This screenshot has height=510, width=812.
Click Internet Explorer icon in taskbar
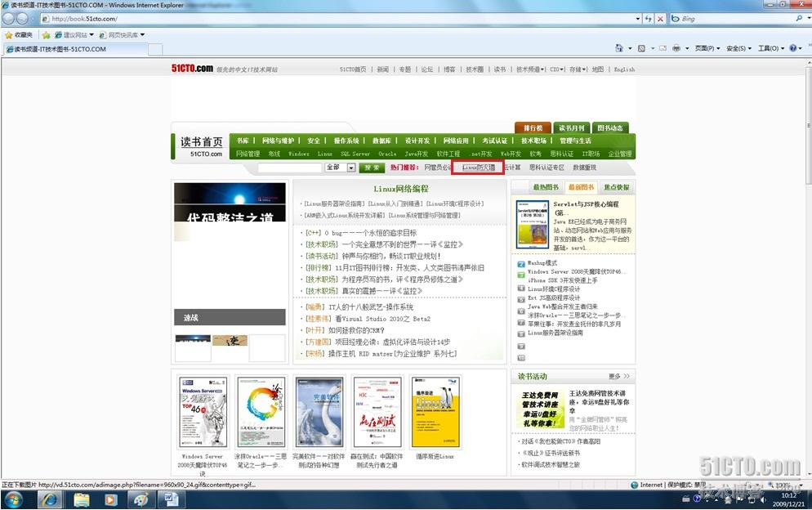[x=50, y=499]
